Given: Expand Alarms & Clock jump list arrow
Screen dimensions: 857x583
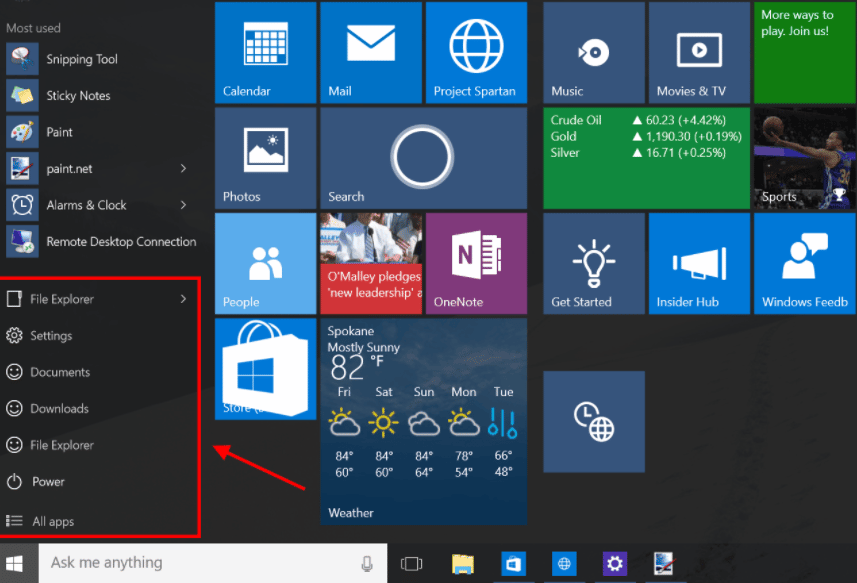Looking at the screenshot, I should pos(184,205).
